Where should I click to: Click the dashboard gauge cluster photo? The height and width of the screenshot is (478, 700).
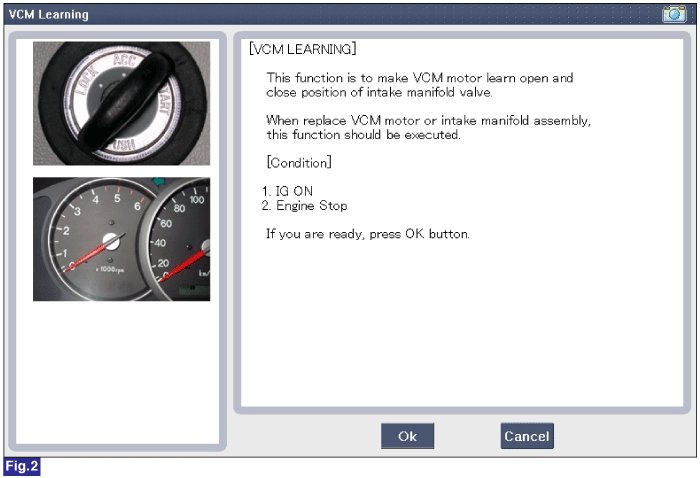121,239
